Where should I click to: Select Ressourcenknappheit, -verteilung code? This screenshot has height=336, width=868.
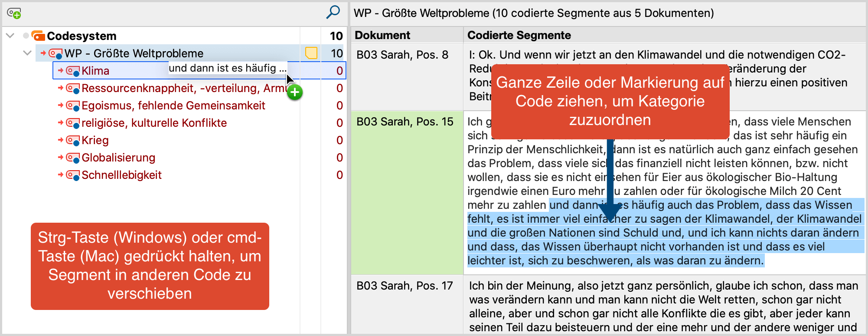[184, 88]
